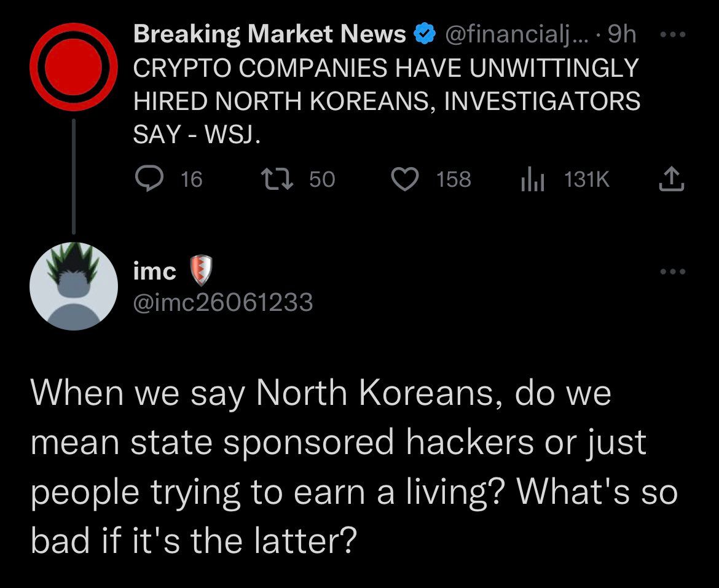Image resolution: width=719 pixels, height=588 pixels.
Task: Open view analytics bar chart icon
Action: point(533,179)
